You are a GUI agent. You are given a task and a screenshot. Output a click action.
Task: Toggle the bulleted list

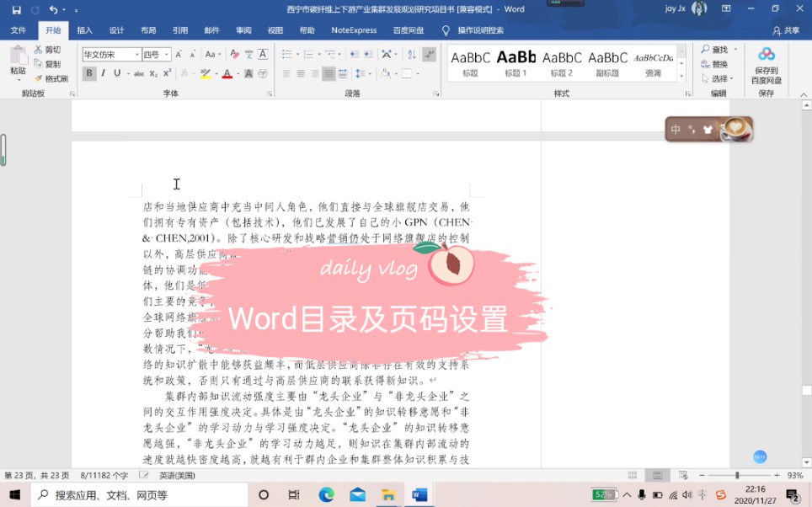pyautogui.click(x=288, y=53)
